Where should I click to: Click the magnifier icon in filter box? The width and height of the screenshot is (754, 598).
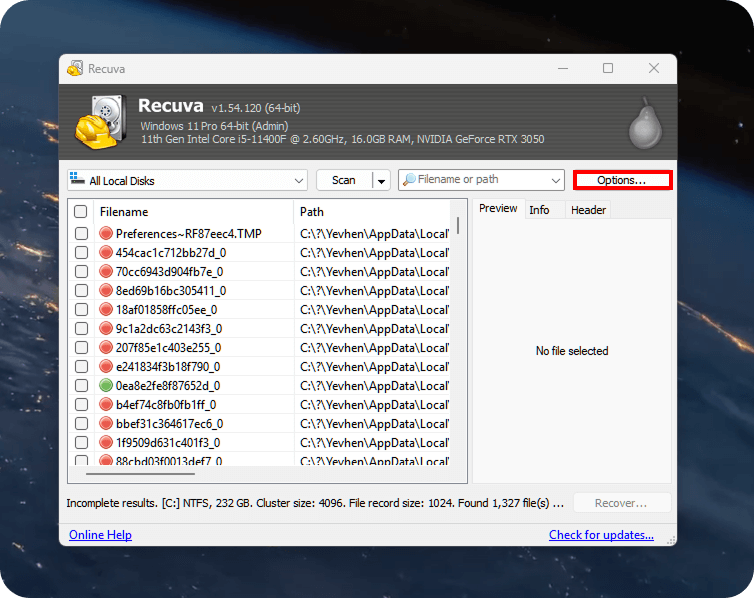point(409,180)
